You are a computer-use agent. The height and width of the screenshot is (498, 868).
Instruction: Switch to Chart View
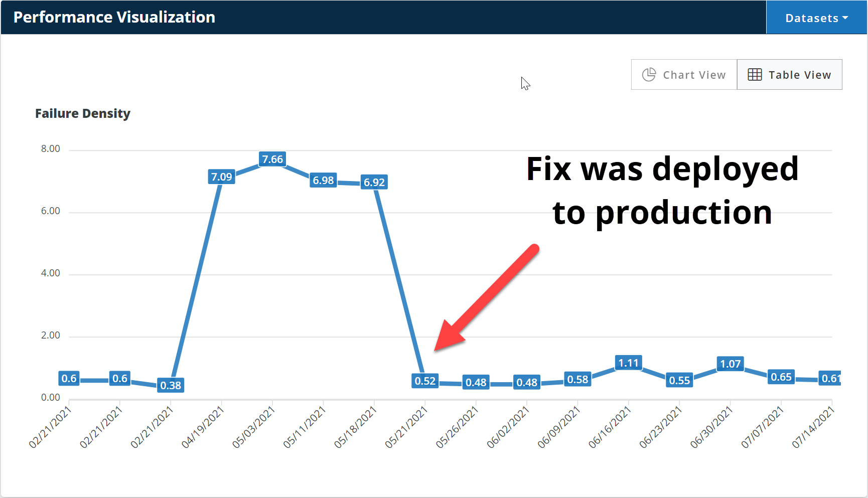coord(684,75)
